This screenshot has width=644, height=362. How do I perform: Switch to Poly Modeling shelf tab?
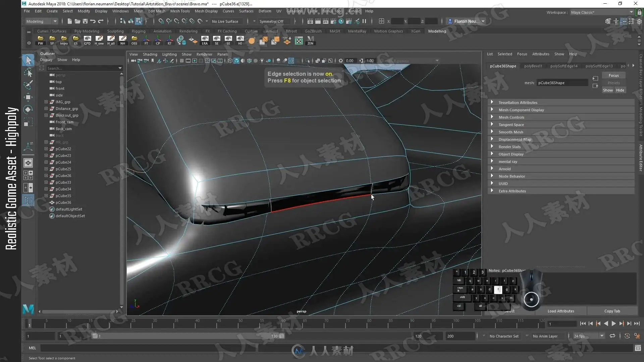point(87,31)
